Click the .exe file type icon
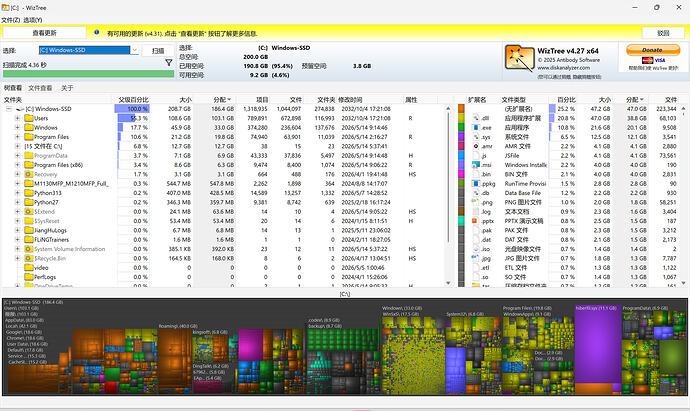690x411 pixels. [476, 127]
